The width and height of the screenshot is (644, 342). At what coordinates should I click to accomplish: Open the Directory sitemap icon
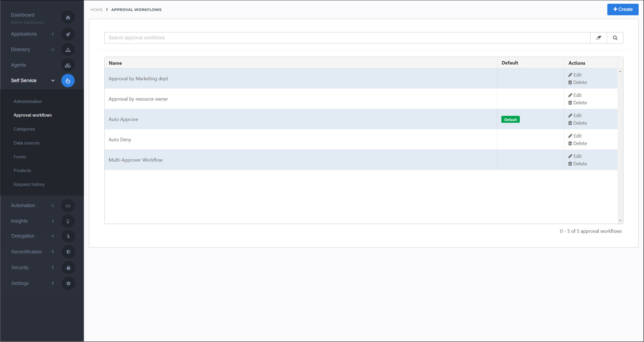[x=68, y=49]
